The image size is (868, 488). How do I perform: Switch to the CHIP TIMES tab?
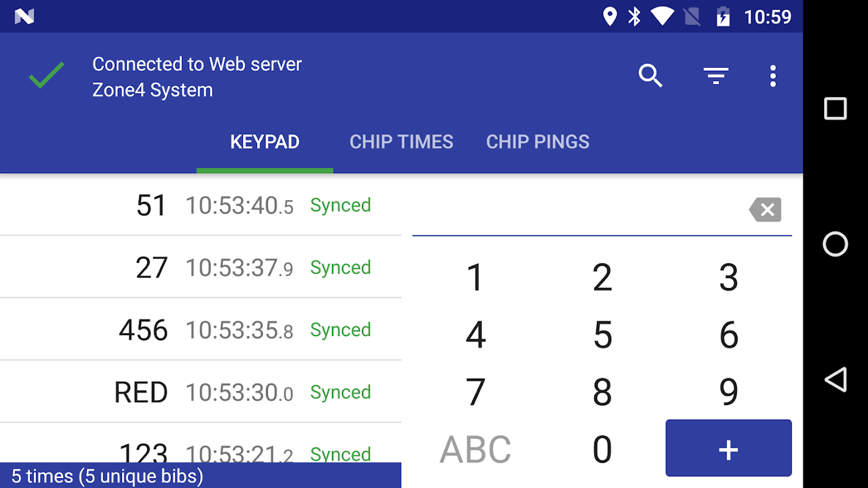[401, 142]
